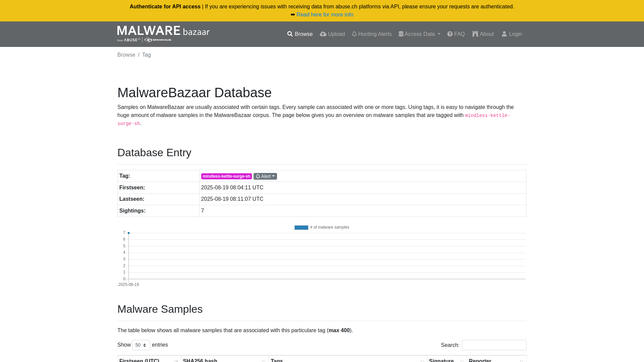
Task: Click the About building icon
Action: [475, 34]
